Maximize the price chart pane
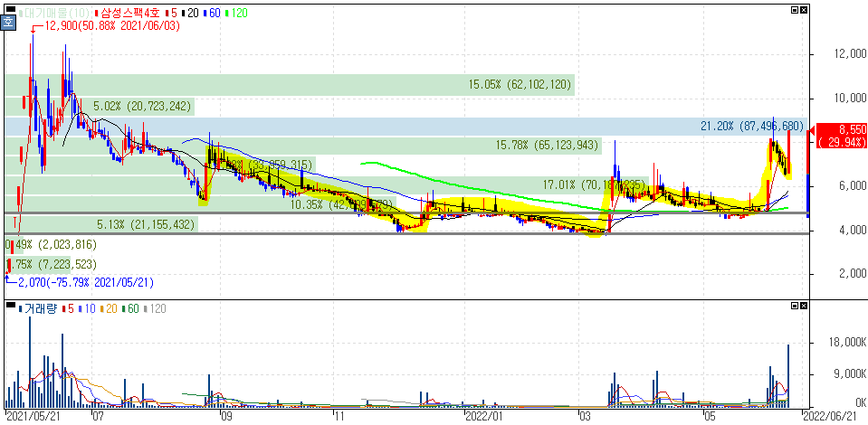 click(x=796, y=10)
